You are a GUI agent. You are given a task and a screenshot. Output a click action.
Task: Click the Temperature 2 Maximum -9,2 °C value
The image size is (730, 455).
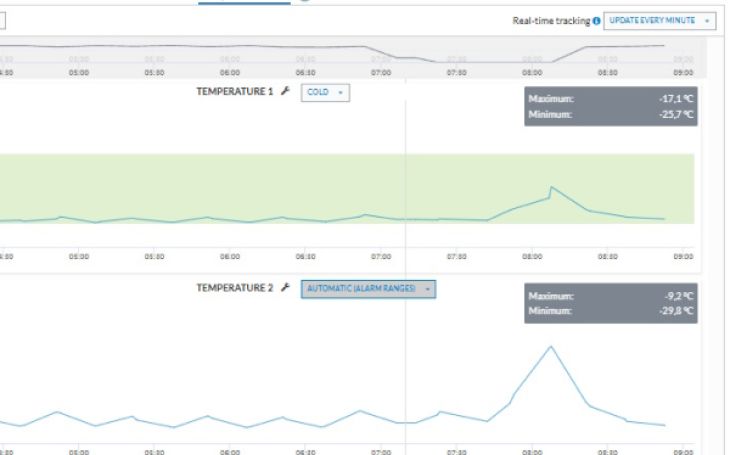point(678,296)
